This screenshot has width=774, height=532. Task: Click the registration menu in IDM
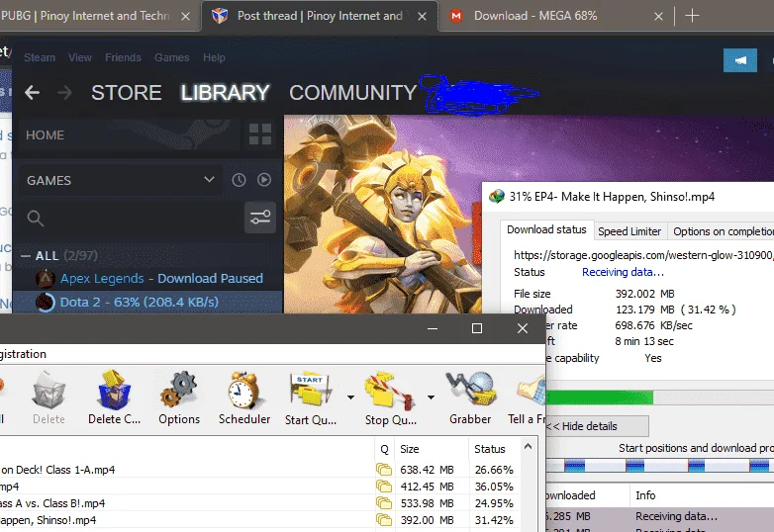point(23,354)
